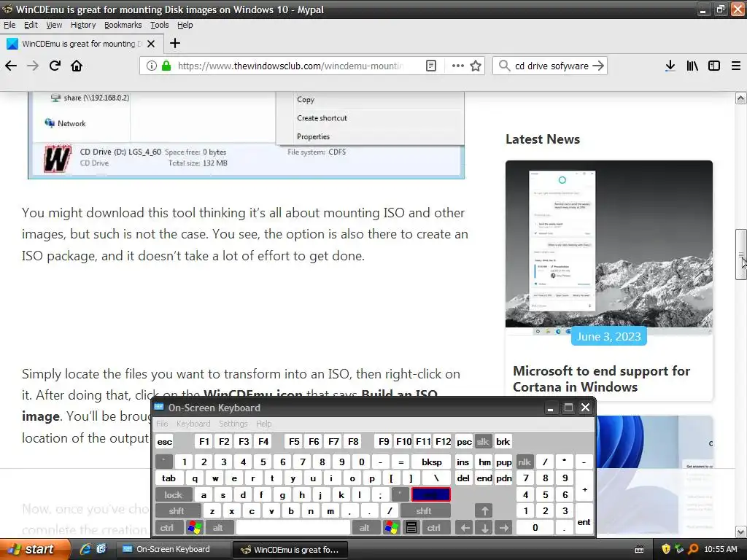
Task: Toggle the lock (caps lock) key
Action: click(x=174, y=495)
